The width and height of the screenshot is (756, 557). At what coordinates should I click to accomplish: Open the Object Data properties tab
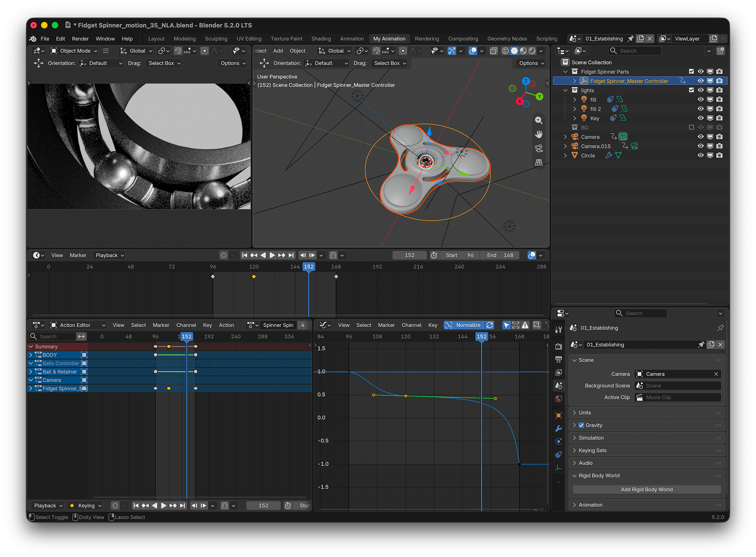tap(558, 468)
